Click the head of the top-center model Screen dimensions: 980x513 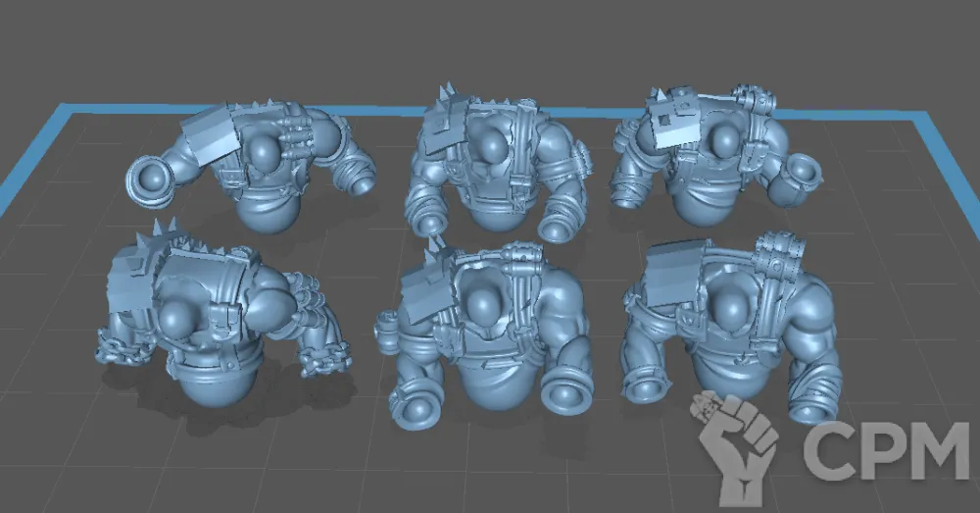click(x=492, y=147)
